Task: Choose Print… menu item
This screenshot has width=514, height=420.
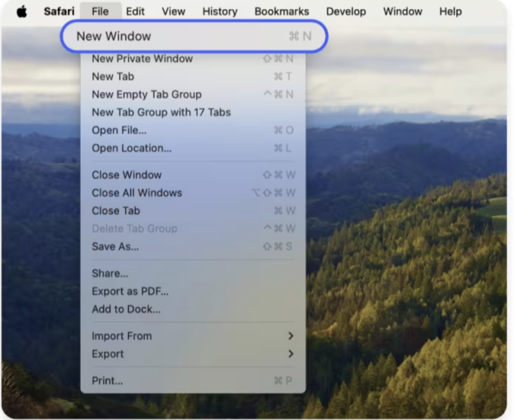Action: (x=193, y=381)
